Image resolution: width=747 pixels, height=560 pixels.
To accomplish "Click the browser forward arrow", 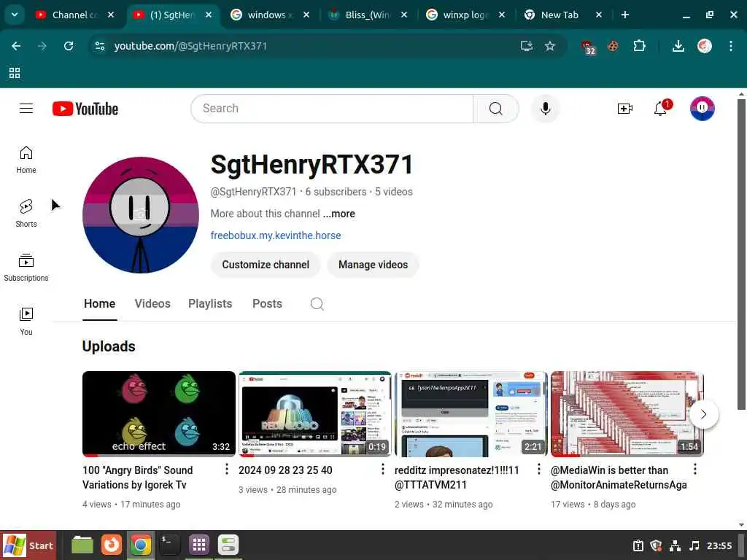I will tap(42, 46).
